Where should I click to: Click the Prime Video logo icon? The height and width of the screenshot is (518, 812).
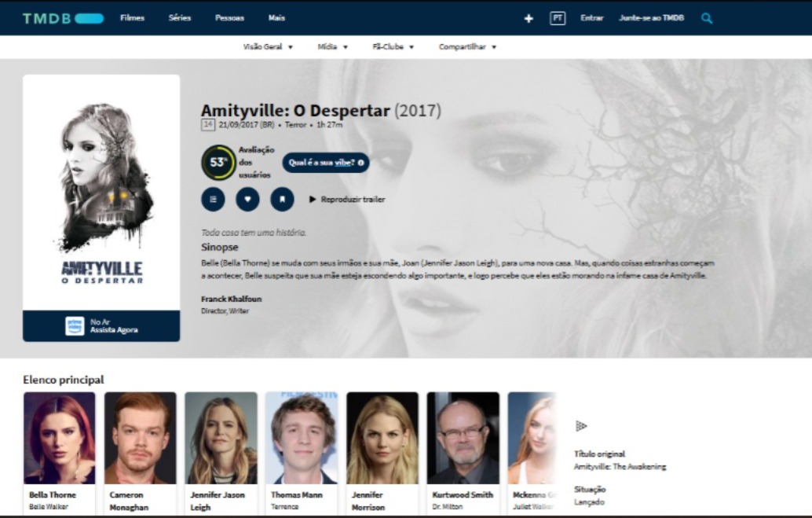(x=75, y=326)
